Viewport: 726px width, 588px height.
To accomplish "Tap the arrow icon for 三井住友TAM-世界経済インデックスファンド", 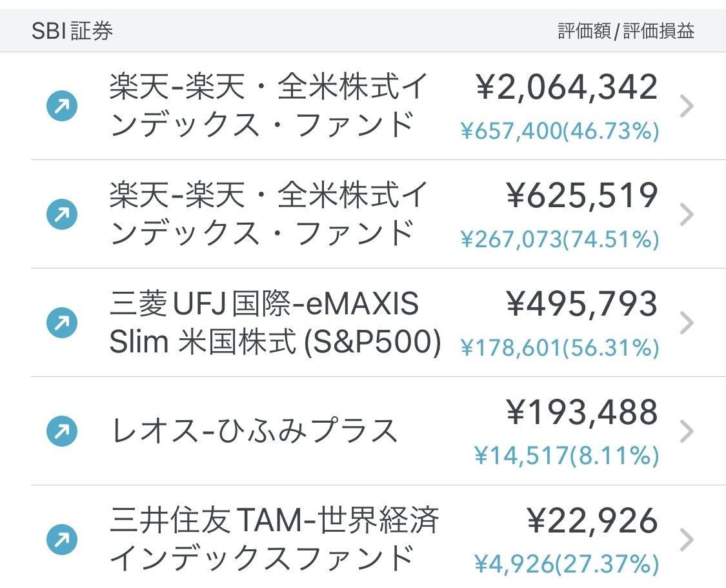I will 62,540.
